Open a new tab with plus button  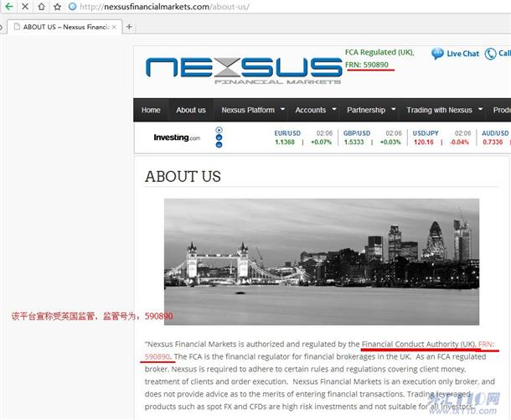pyautogui.click(x=129, y=27)
